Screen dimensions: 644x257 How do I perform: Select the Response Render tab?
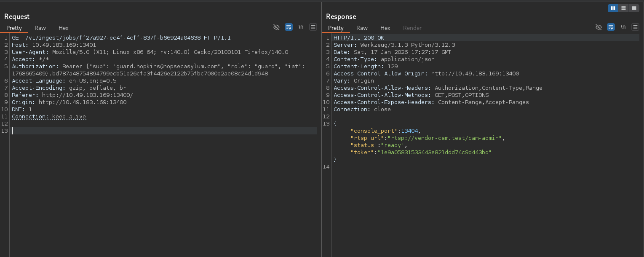point(412,28)
